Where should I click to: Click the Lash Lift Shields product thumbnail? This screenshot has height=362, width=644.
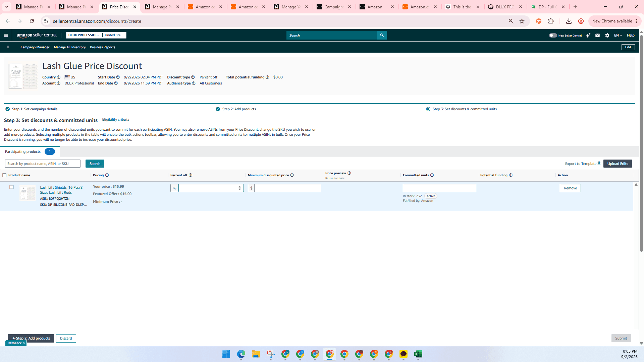(x=28, y=193)
